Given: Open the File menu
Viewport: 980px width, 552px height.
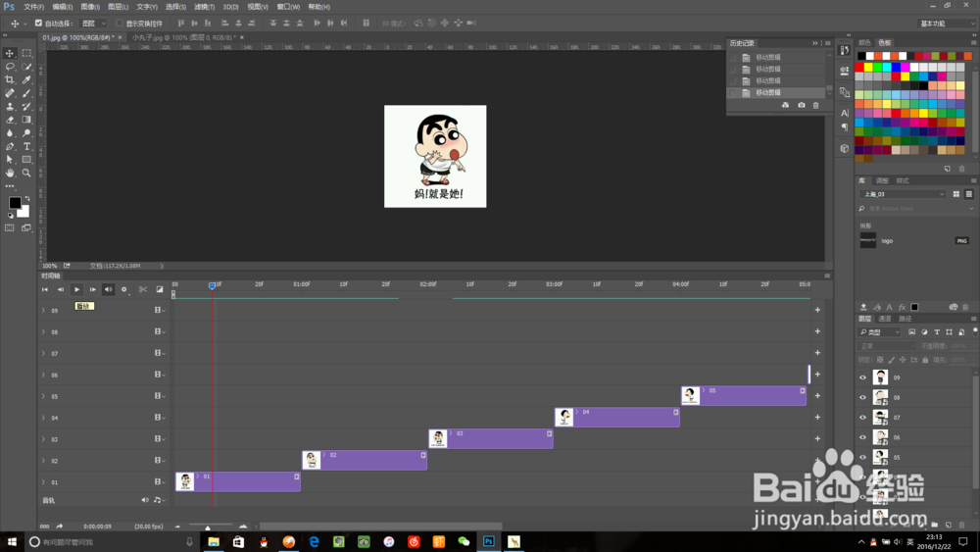Looking at the screenshot, I should coord(33,7).
